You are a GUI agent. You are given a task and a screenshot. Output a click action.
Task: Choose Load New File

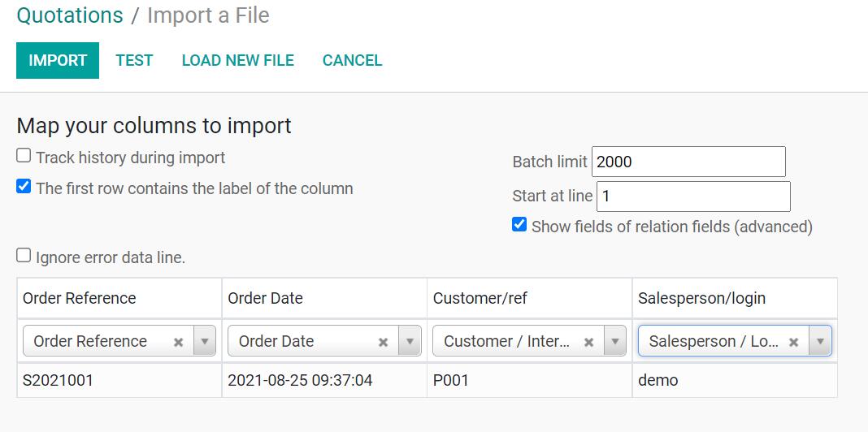coord(238,60)
